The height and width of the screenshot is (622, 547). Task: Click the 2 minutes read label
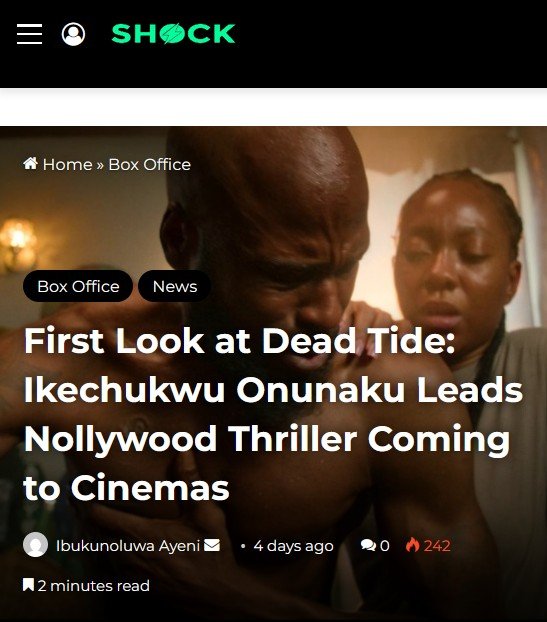tap(94, 586)
